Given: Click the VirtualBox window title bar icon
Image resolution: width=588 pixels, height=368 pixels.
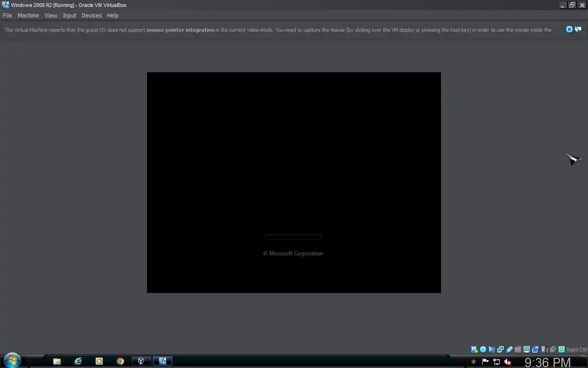Looking at the screenshot, I should [6, 5].
